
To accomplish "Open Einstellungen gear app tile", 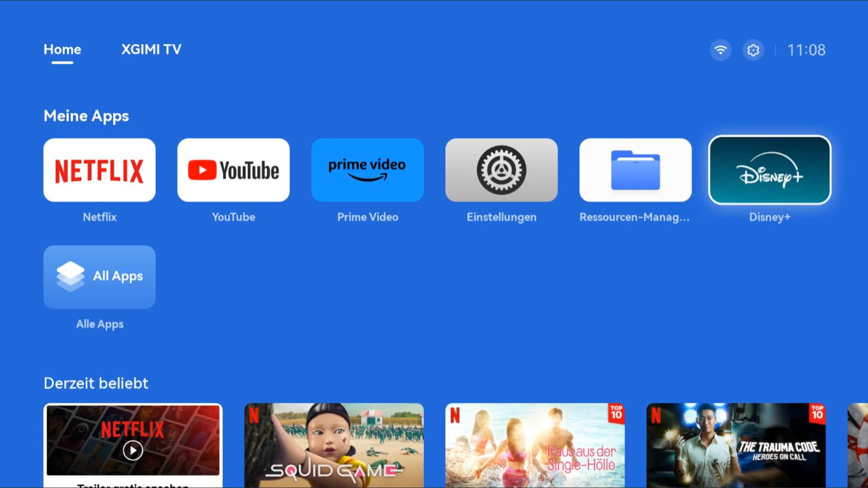I will [501, 170].
